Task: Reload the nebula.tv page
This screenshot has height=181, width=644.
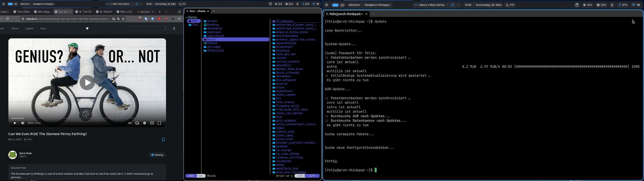Action: click(7, 19)
